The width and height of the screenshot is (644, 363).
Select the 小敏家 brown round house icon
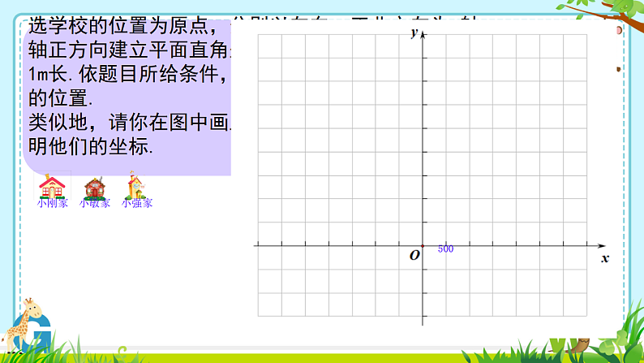click(94, 188)
